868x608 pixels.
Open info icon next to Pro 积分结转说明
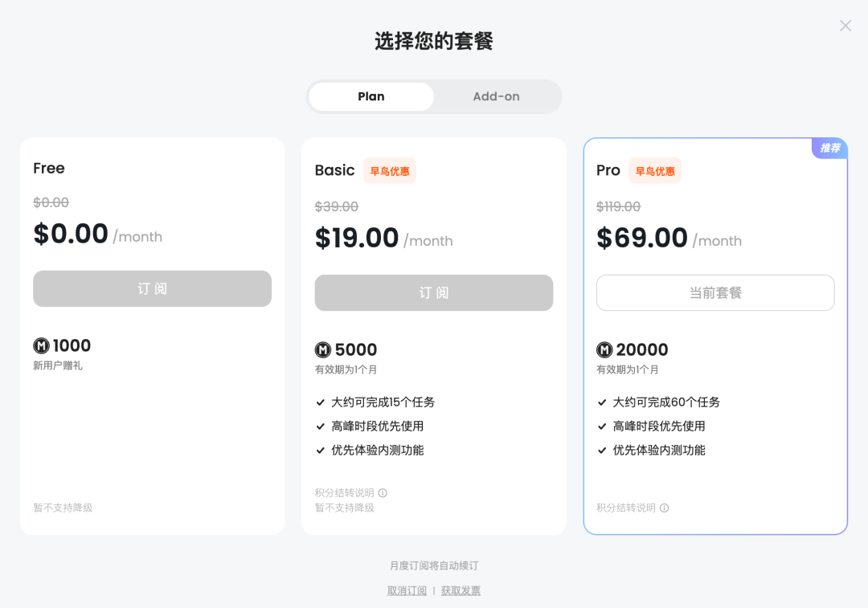coord(664,508)
